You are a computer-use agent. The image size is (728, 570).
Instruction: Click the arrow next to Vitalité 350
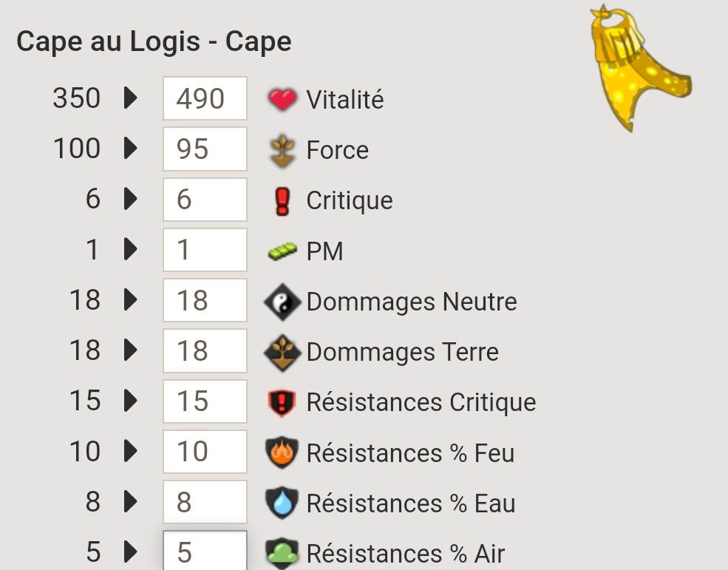[x=131, y=98]
